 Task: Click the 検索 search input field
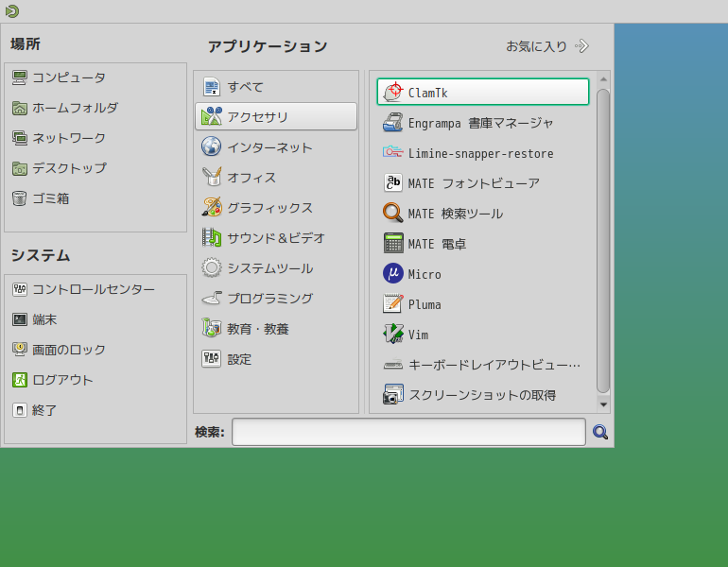tap(408, 432)
